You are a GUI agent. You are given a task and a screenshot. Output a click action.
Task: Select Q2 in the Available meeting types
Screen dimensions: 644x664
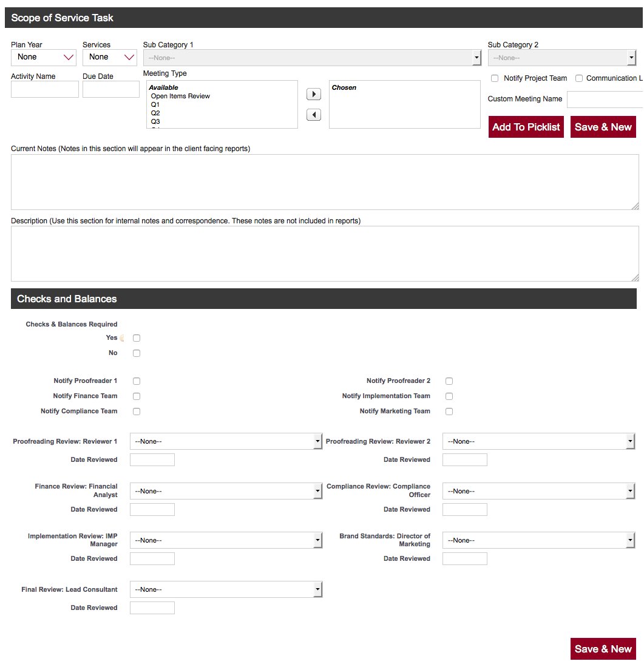tap(155, 113)
